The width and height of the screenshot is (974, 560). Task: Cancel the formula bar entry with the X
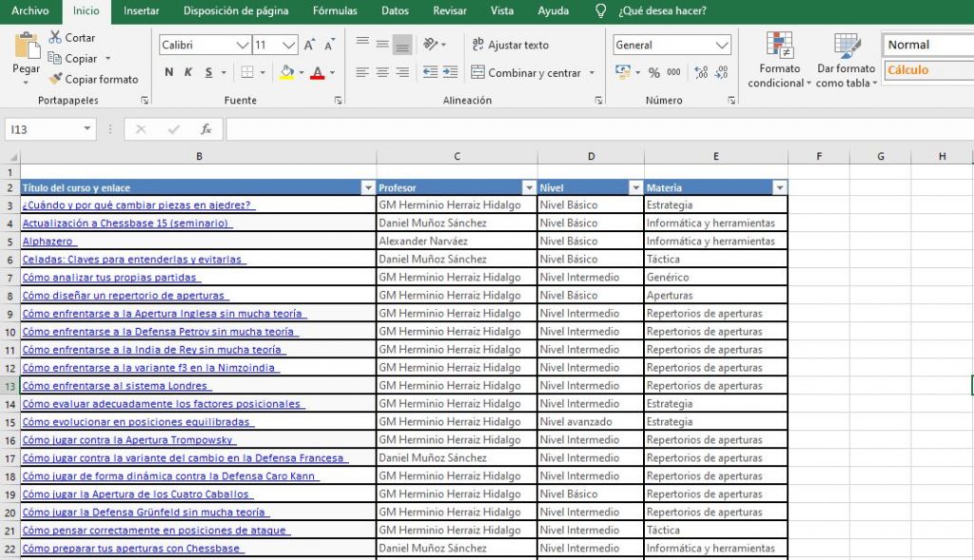pyautogui.click(x=141, y=129)
